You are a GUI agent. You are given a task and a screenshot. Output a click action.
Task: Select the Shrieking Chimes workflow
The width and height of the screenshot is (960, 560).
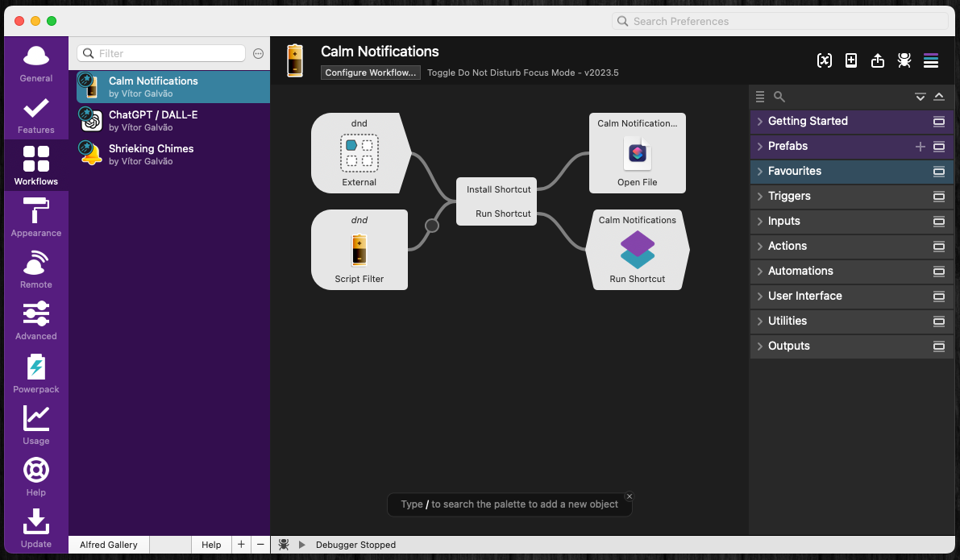[x=152, y=154]
